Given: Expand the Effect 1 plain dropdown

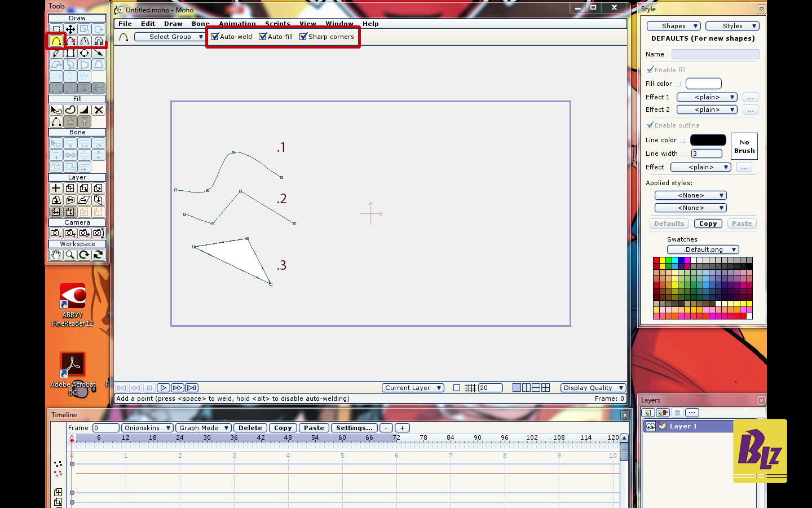Looking at the screenshot, I should pyautogui.click(x=707, y=97).
